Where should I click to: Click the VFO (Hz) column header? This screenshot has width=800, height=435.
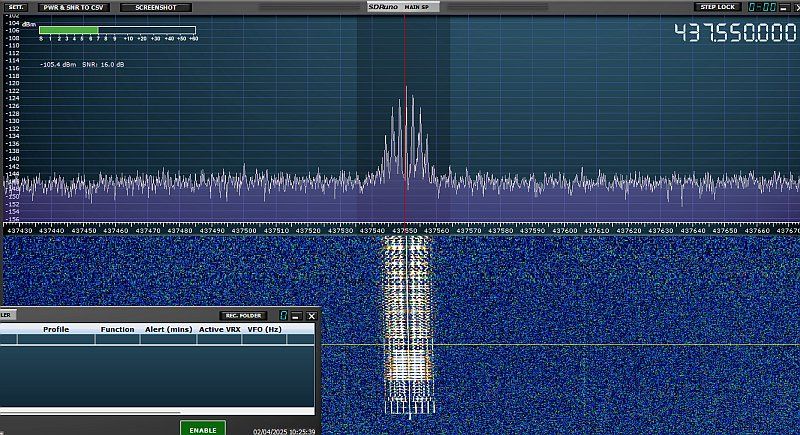tap(264, 329)
